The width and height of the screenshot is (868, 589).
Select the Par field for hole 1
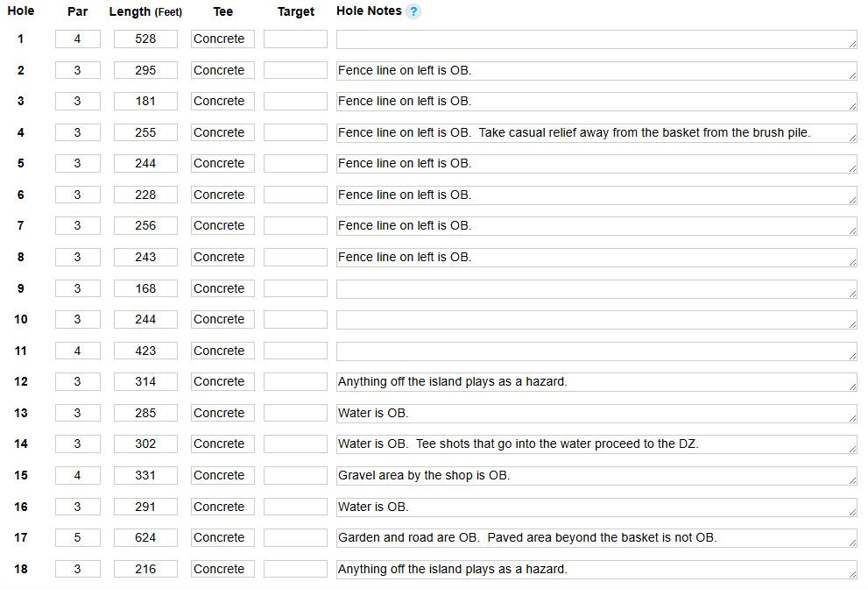(x=77, y=39)
